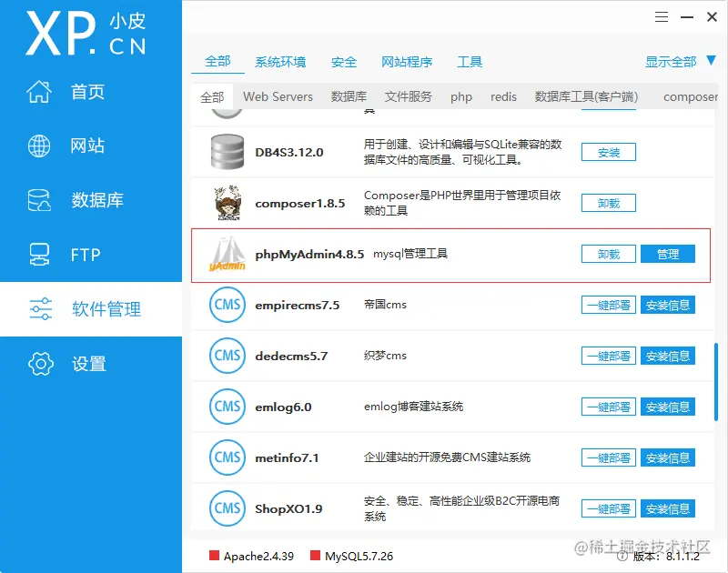This screenshot has height=573, width=728.
Task: Click the phpMyAdmin sailboat icon
Action: pos(227,254)
